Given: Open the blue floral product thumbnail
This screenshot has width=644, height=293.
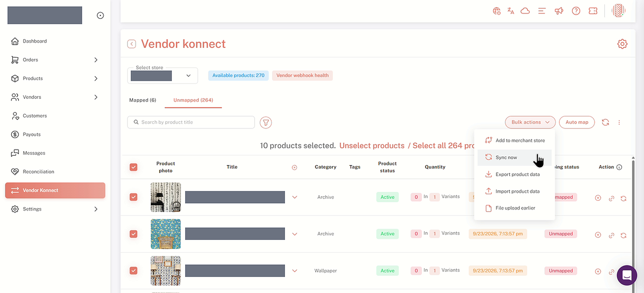Looking at the screenshot, I should tap(166, 234).
